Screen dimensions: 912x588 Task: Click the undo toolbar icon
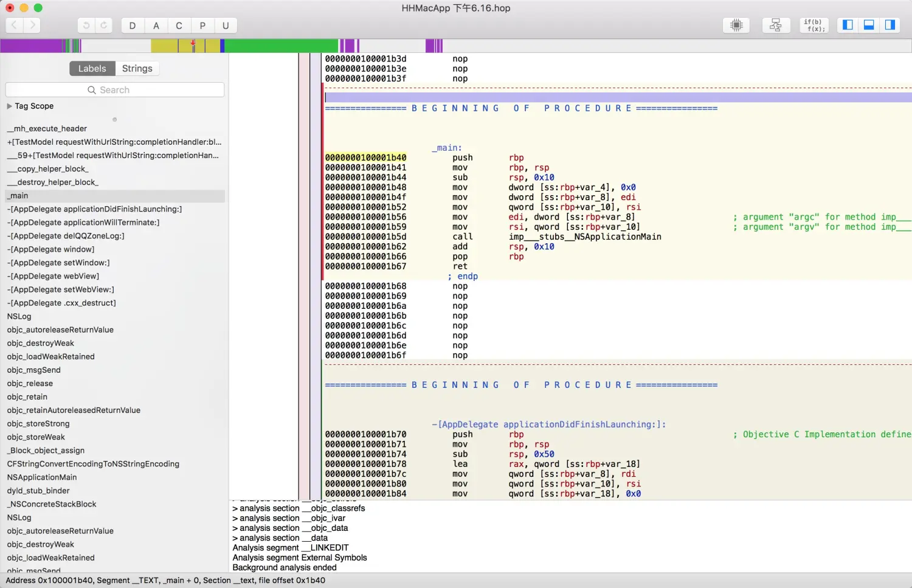(x=86, y=26)
